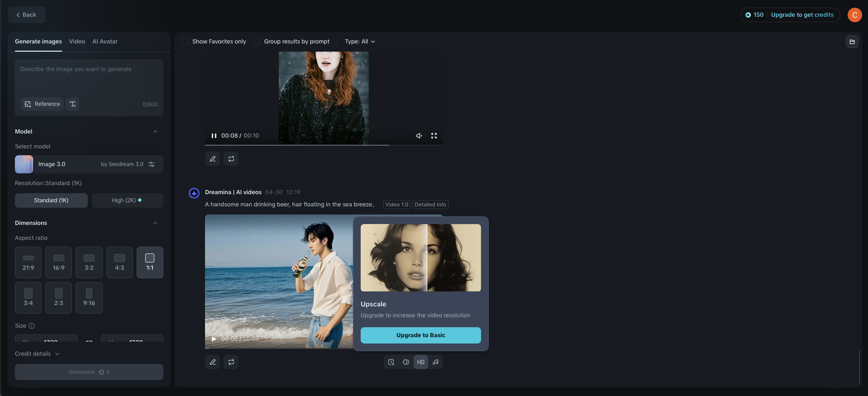Viewport: 868px width, 396px height.
Task: Choose the 4:3 aspect ratio
Action: click(119, 262)
